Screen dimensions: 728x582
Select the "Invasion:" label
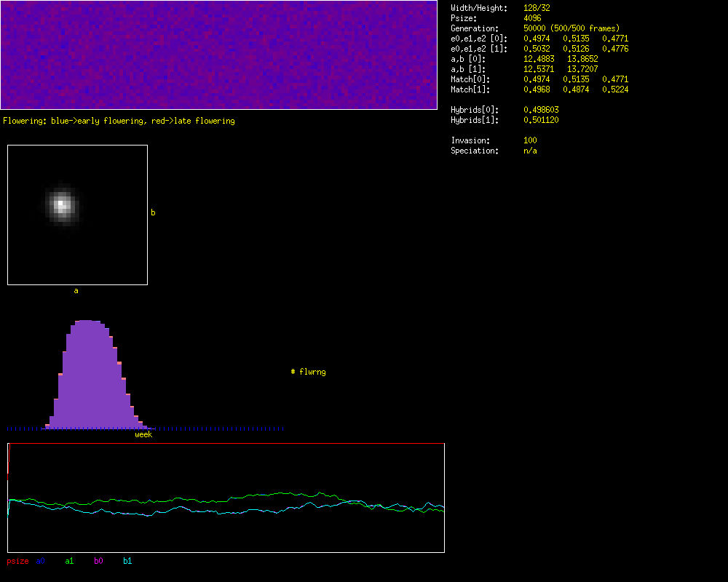[470, 141]
